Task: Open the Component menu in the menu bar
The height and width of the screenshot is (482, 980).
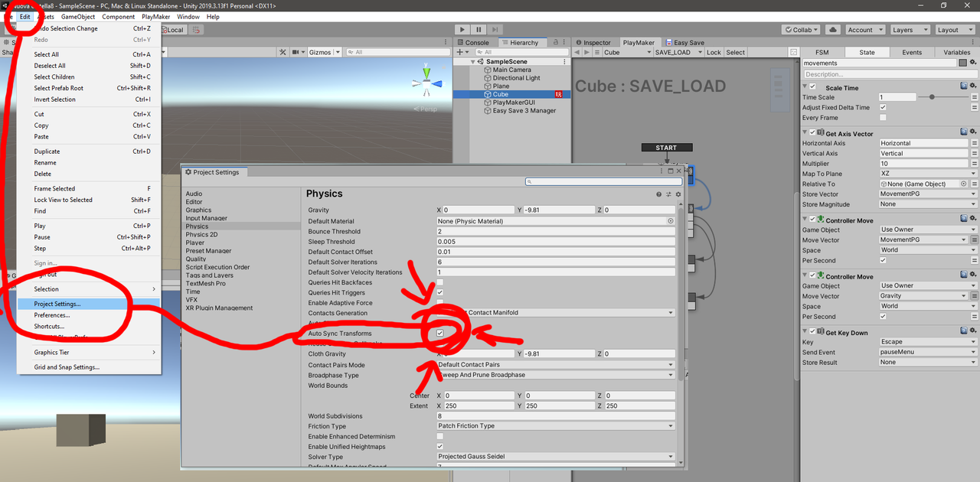Action: click(118, 16)
